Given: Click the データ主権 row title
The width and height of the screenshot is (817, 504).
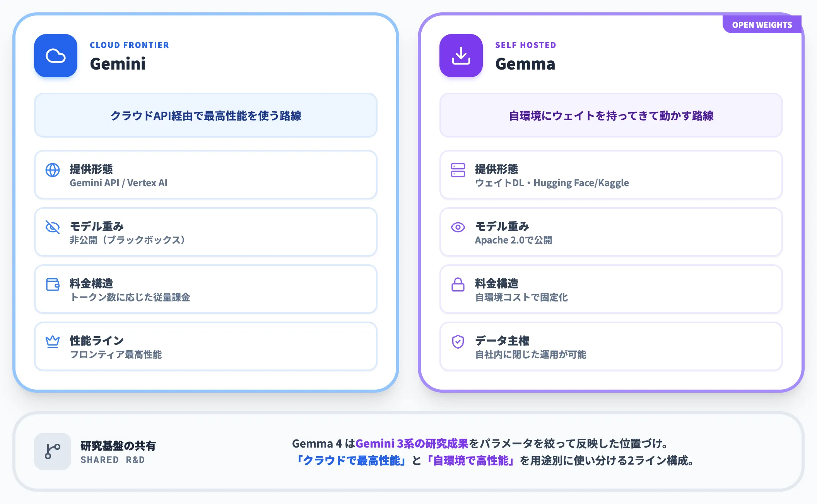Looking at the screenshot, I should point(502,341).
